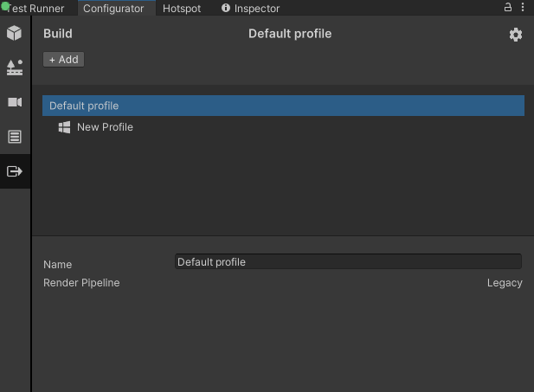Open the cube package section in sidebar
The image size is (534, 392).
point(15,34)
